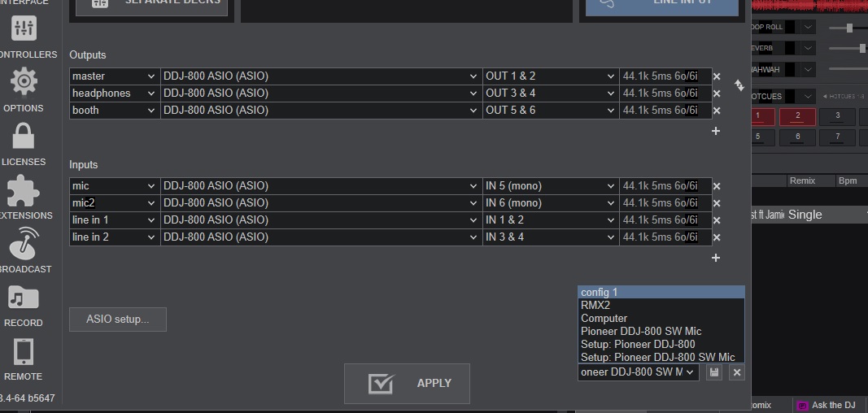The image size is (868, 413).
Task: Change the IN 6 (mono) channel
Action: coord(551,203)
